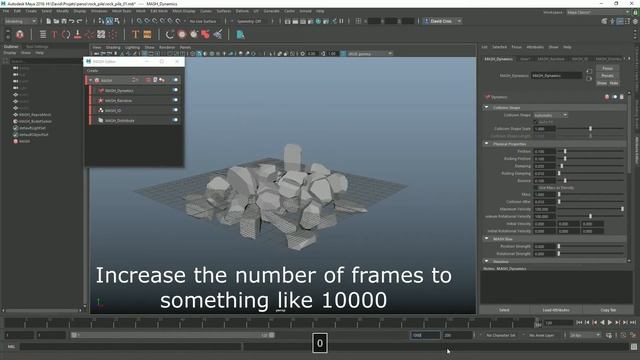The width and height of the screenshot is (640, 360).
Task: Collapse the MASH1 network in MASH Editor
Action: pyautogui.click(x=91, y=80)
